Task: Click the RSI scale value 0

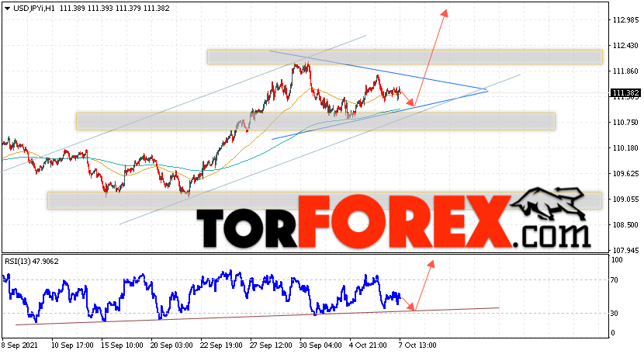Action: coord(613,334)
